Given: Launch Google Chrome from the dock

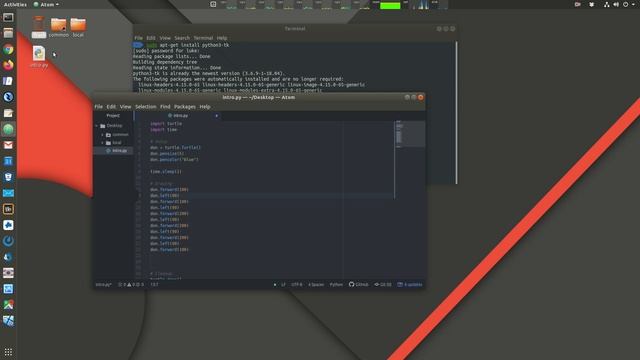Looking at the screenshot, I should click(8, 49).
